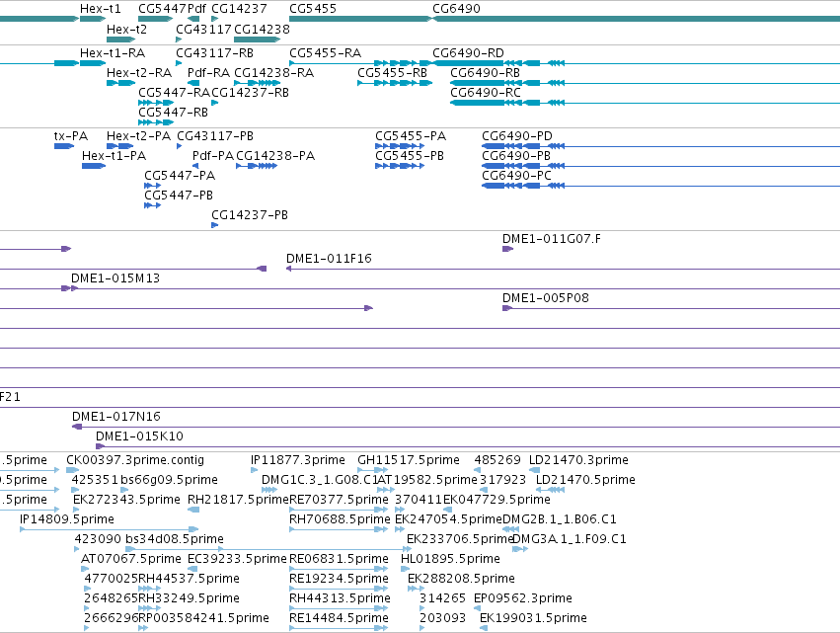Screen dimensions: 840x633
Task: Select EST IP14809.5prime label
Action: coord(67,518)
